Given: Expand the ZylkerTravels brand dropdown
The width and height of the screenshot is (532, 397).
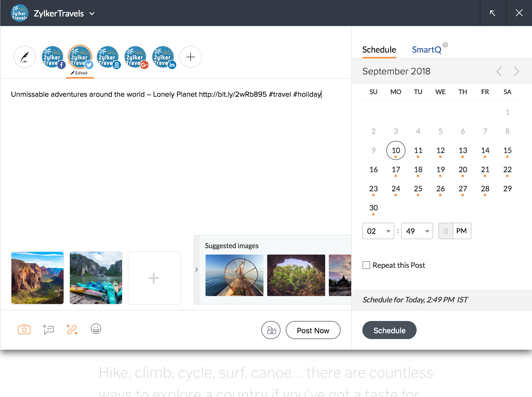Looking at the screenshot, I should (92, 14).
